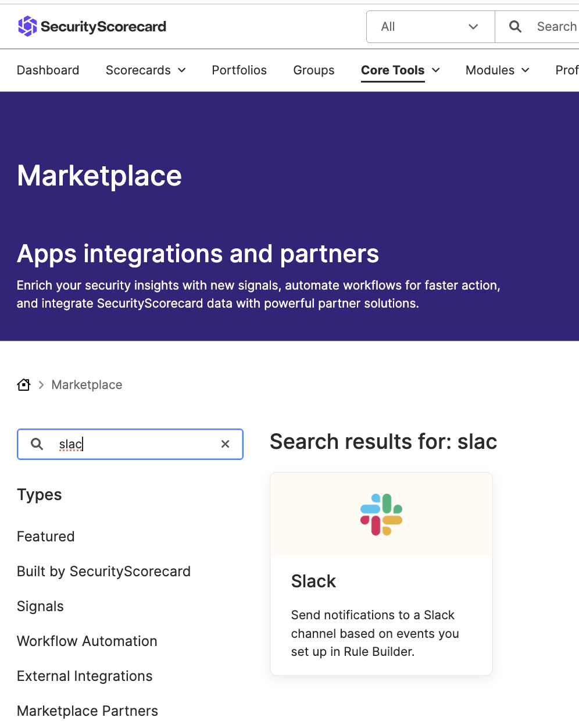Viewport: 579px width, 728px height.
Task: Go to the Dashboard tab
Action: 48,70
